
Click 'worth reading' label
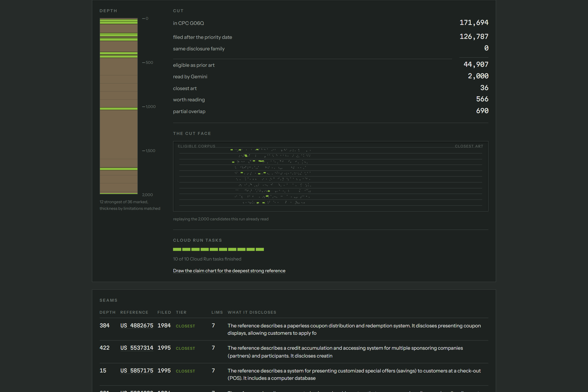pyautogui.click(x=189, y=100)
